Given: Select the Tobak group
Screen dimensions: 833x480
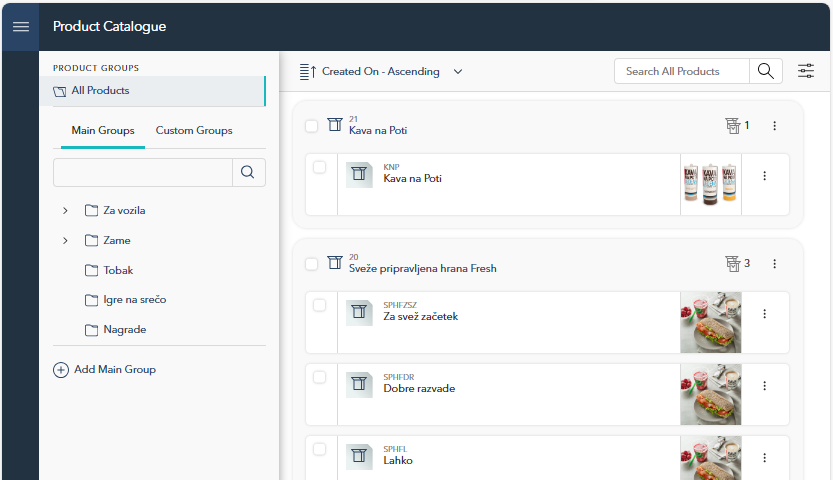Looking at the screenshot, I should tap(118, 270).
